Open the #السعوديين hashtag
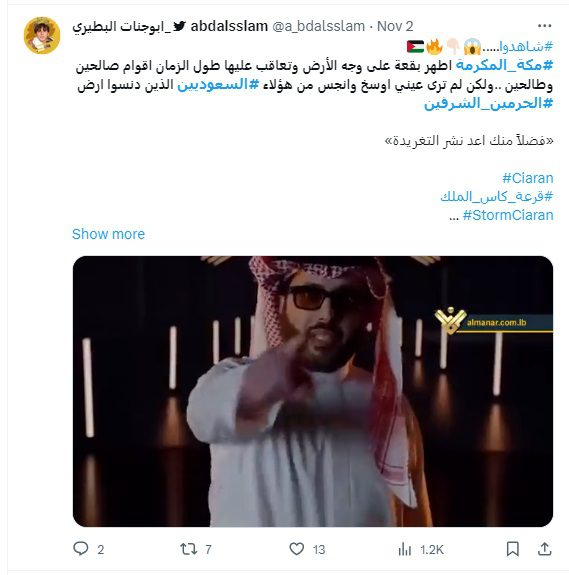Viewport: 569px width, 575px height. (x=218, y=85)
